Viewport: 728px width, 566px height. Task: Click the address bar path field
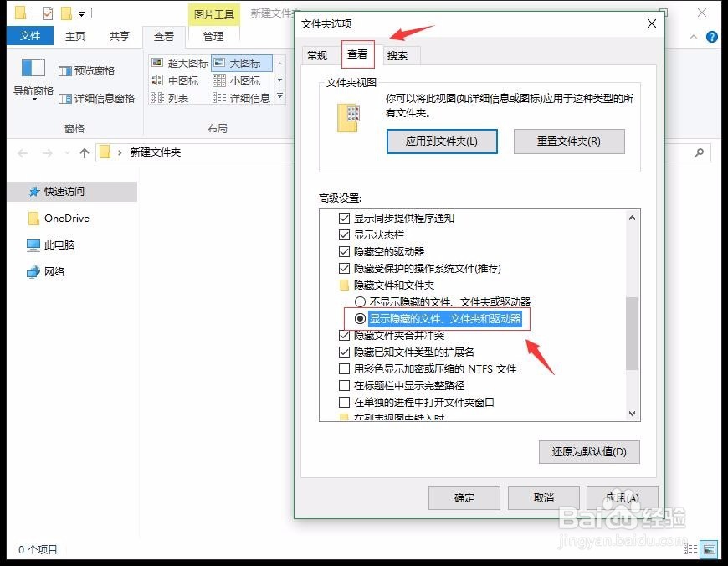tap(195, 152)
